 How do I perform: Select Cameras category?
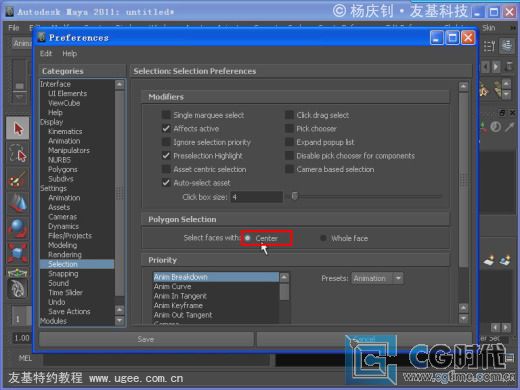(63, 217)
